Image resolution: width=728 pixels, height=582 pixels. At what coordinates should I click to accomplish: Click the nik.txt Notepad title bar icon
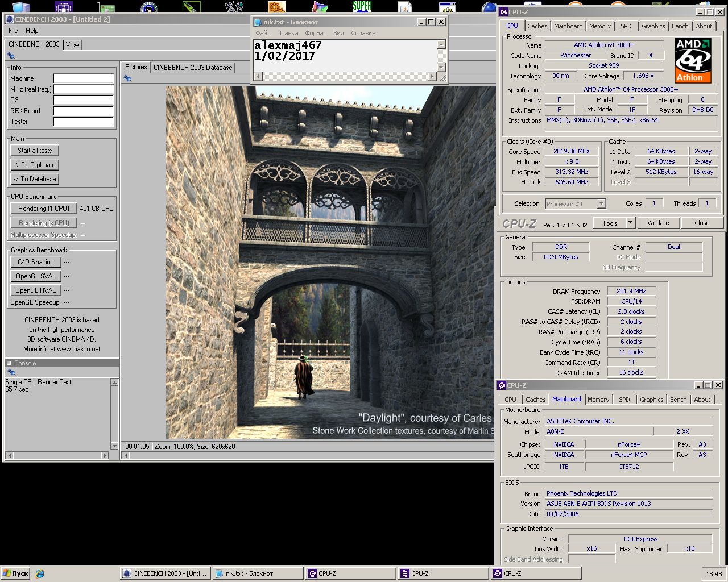(258, 22)
